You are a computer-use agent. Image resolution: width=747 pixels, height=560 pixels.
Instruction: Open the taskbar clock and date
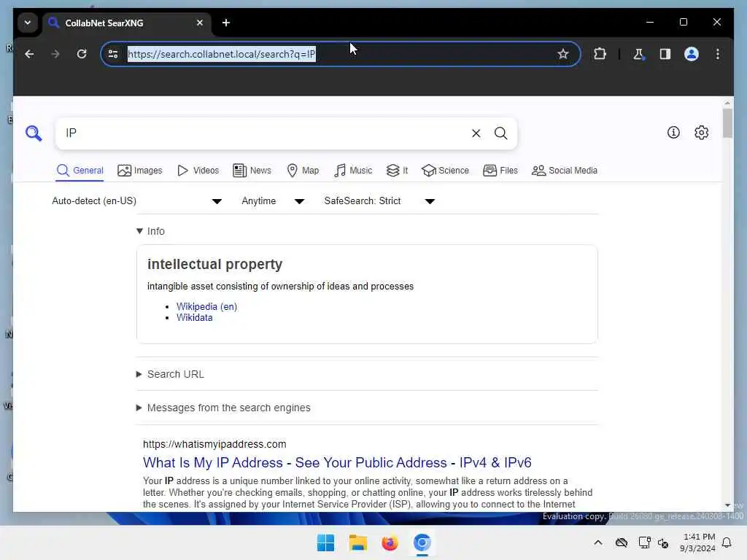pos(697,542)
